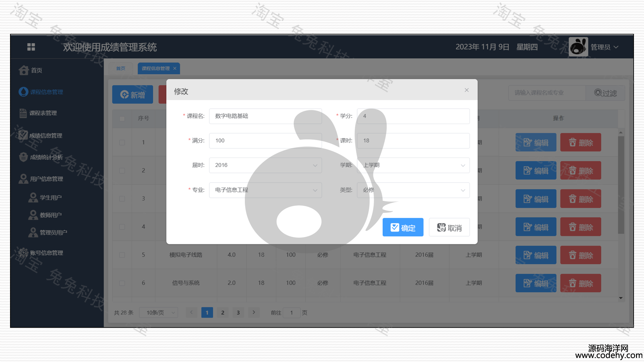Open the 类型 dropdown showing 必修
The height and width of the screenshot is (362, 644).
(x=413, y=190)
